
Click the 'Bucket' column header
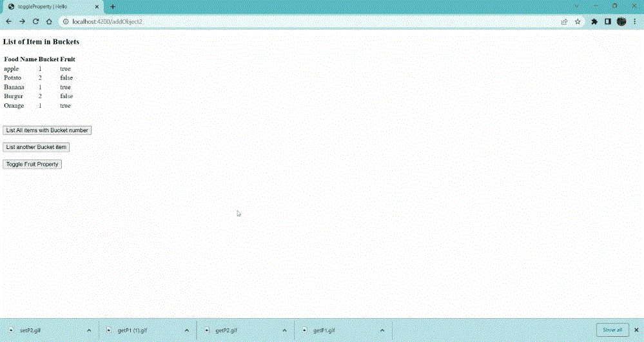pyautogui.click(x=48, y=59)
